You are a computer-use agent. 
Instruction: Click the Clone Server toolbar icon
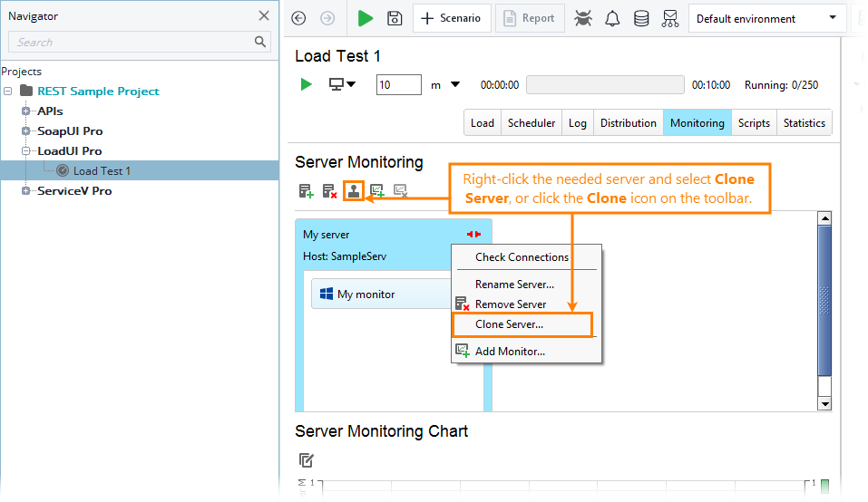(x=353, y=191)
